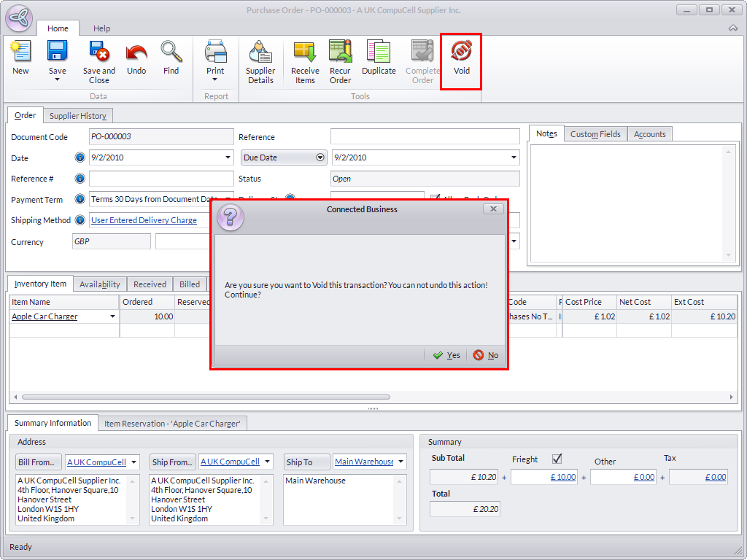Viewport: 747px width, 560px height.
Task: Open the Ship To warehouse dropdown
Action: [401, 462]
